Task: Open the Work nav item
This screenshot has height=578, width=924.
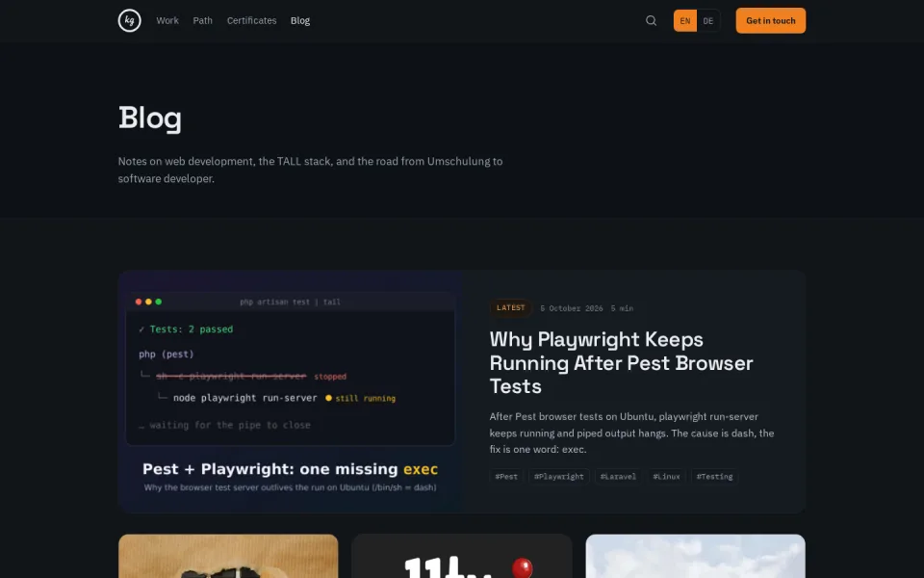Action: click(167, 20)
